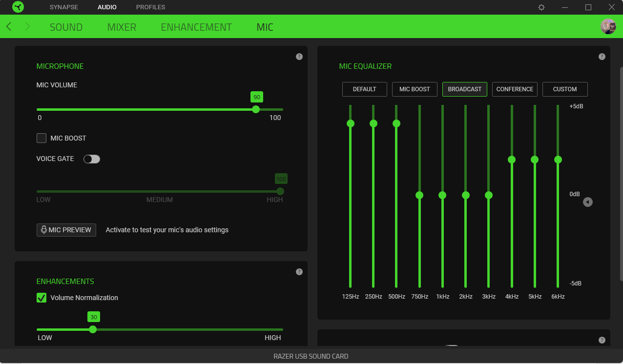Open help for the Microphone panel
This screenshot has width=623, height=364.
(x=299, y=57)
